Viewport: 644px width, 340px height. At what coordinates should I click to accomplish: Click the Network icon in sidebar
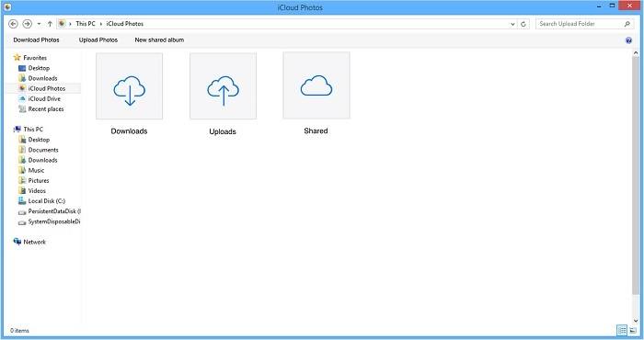[17, 242]
